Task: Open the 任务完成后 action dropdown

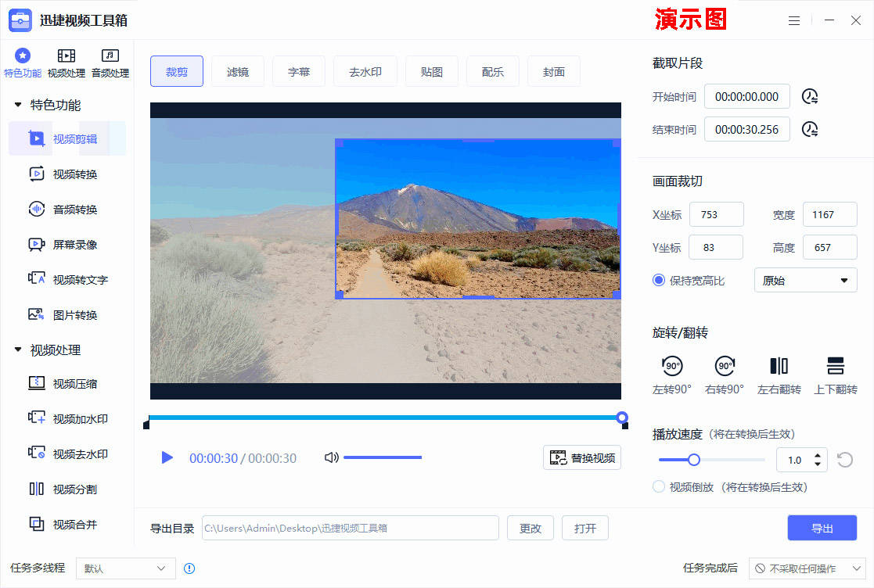Action: click(x=807, y=568)
